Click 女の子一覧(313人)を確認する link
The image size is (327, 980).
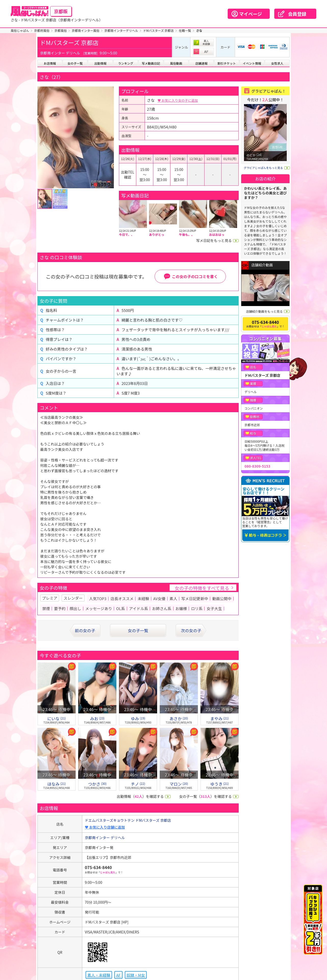click(209, 796)
